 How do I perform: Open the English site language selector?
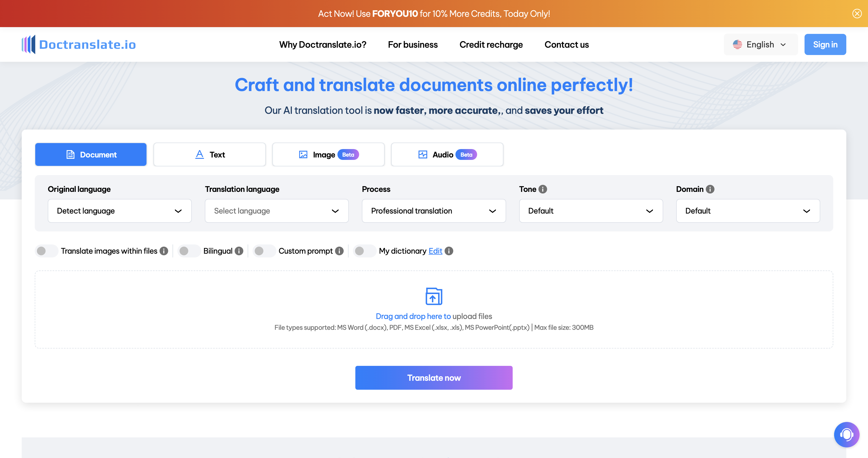761,44
